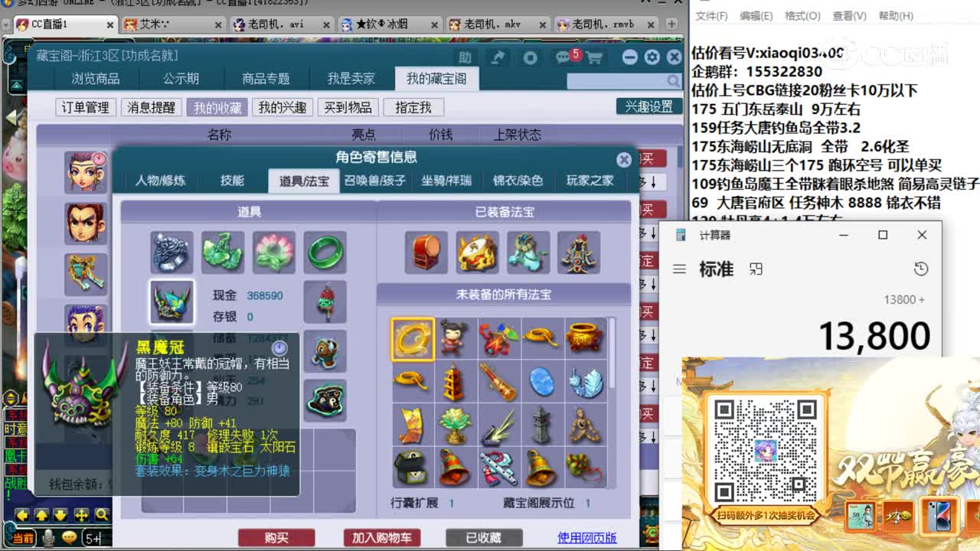The height and width of the screenshot is (551, 980).
Task: Select the stone lantern treasure
Action: pos(541,425)
